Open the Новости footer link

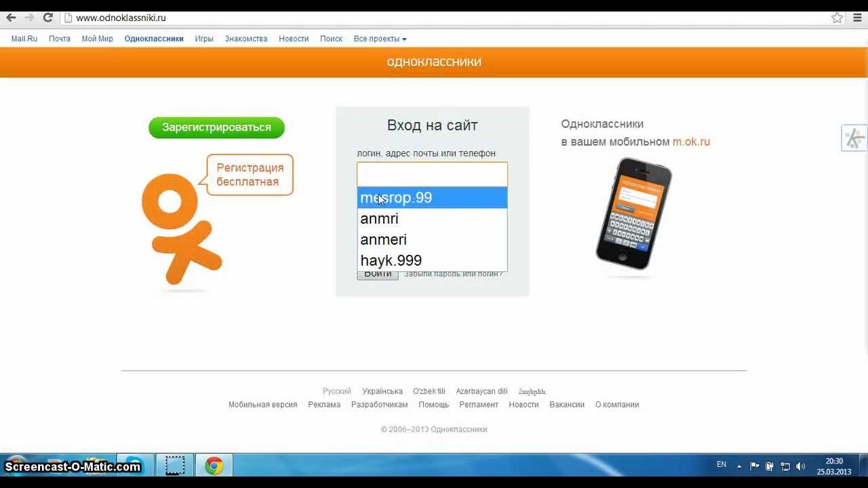524,405
